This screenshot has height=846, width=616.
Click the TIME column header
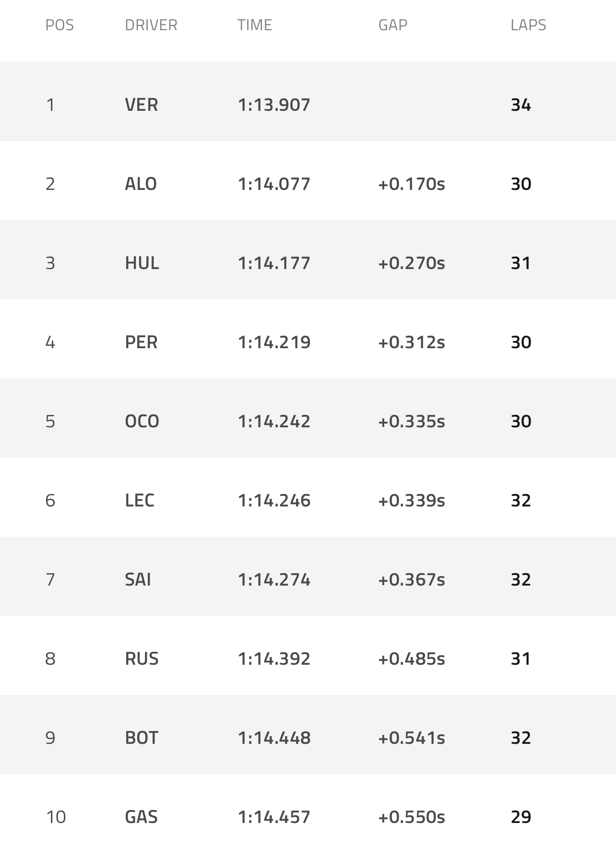254,25
